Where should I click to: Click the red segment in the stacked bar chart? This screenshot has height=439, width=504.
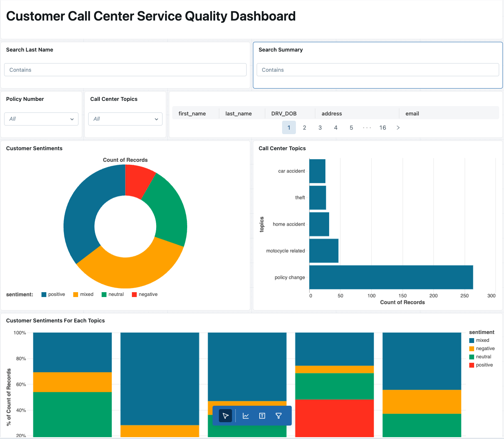click(334, 418)
